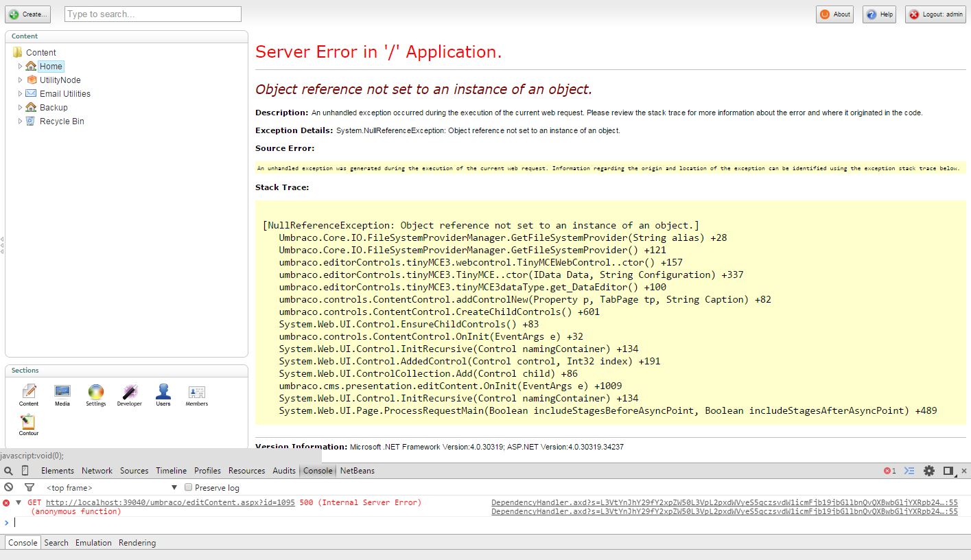Close the DevTools panel

click(964, 471)
